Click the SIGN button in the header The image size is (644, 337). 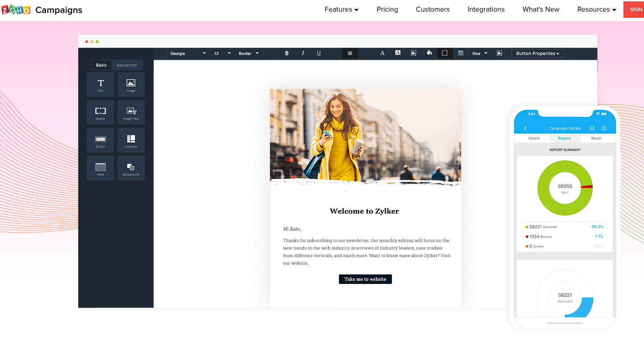click(x=635, y=9)
